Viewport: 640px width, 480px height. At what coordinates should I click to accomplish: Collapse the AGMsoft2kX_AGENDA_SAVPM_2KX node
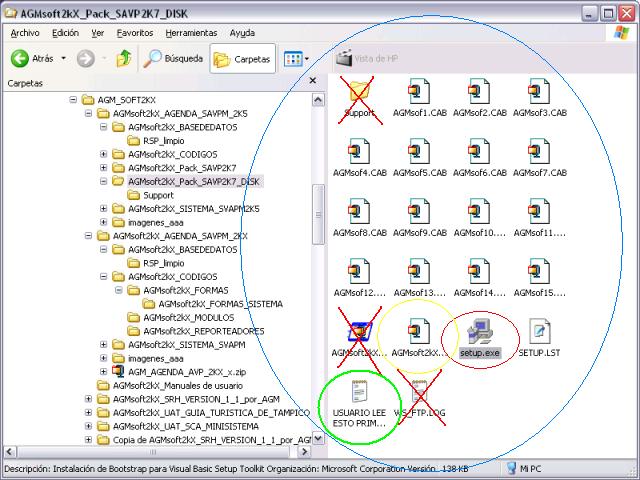(88, 236)
